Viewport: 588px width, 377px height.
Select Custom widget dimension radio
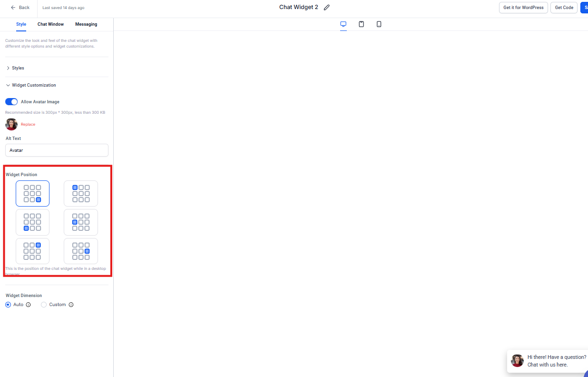(x=44, y=305)
